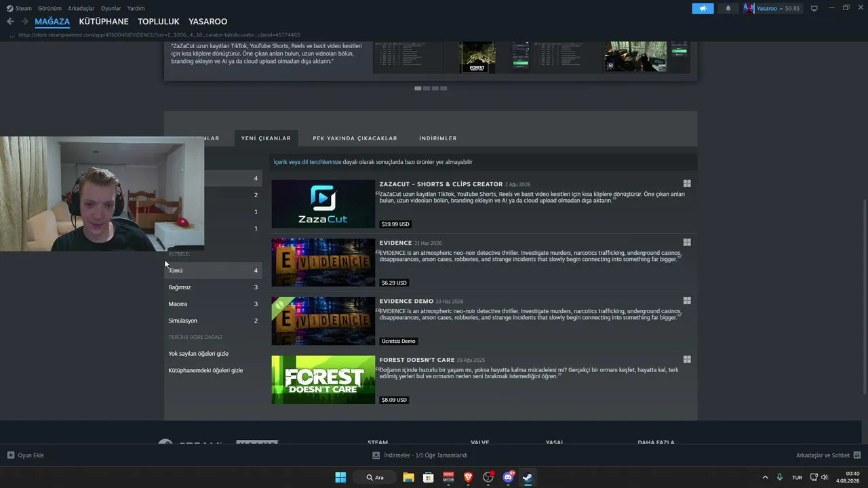868x488 pixels.
Task: Expand the Yasaroo account dropdown
Action: click(781, 8)
